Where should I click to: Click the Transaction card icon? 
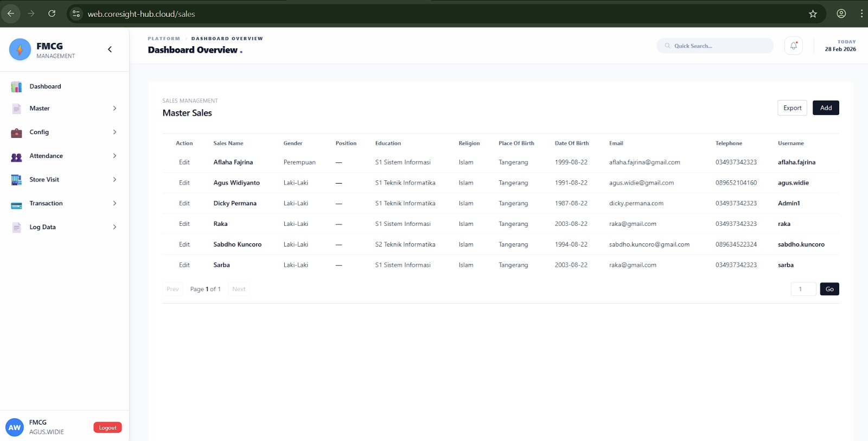pyautogui.click(x=16, y=204)
